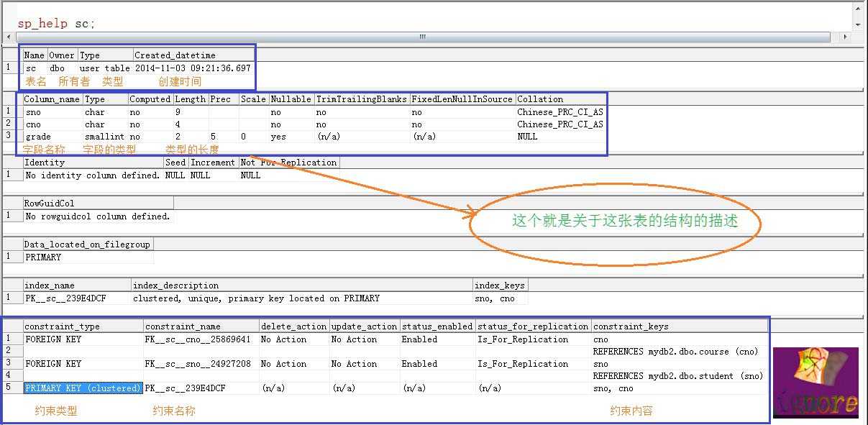Click the 'grade' column name cell
This screenshot has height=425, width=868.
(53, 136)
